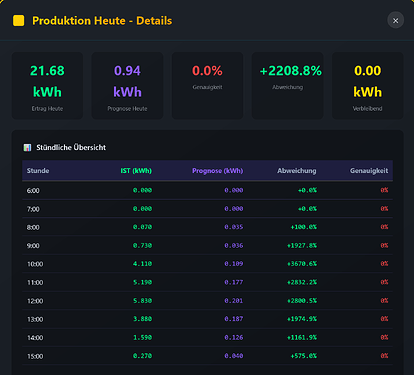Click the Genauigkeit column header

coord(369,171)
